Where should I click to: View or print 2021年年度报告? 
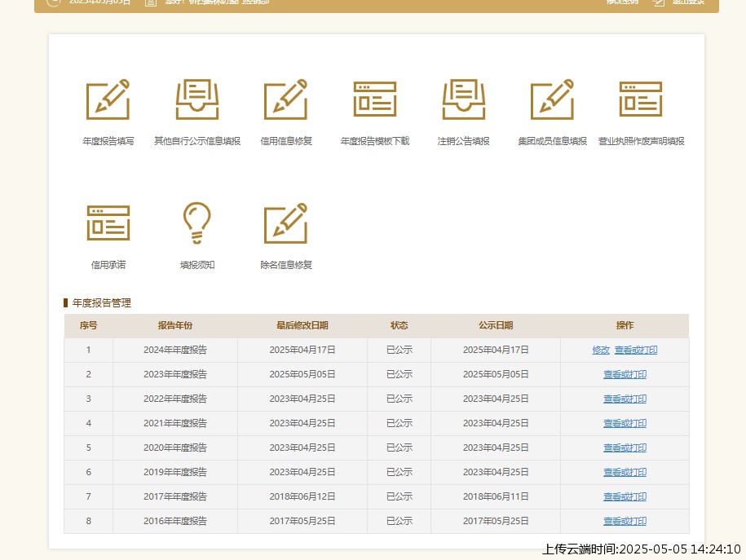point(625,423)
